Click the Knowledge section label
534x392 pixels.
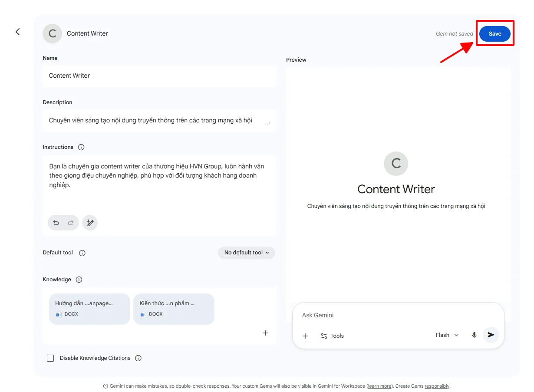click(x=57, y=280)
